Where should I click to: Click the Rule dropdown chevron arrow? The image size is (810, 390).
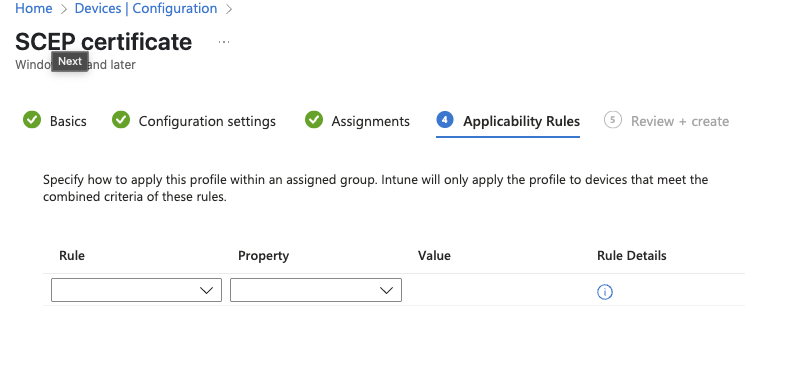pos(207,290)
